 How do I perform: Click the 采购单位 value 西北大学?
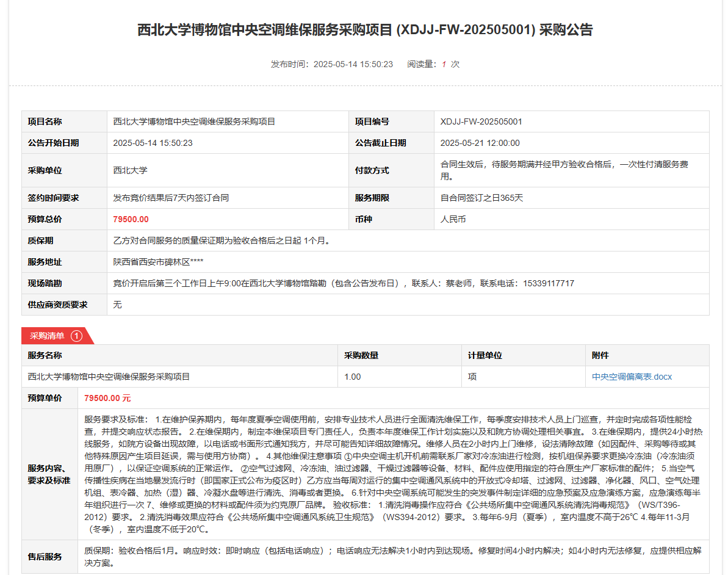coord(130,170)
